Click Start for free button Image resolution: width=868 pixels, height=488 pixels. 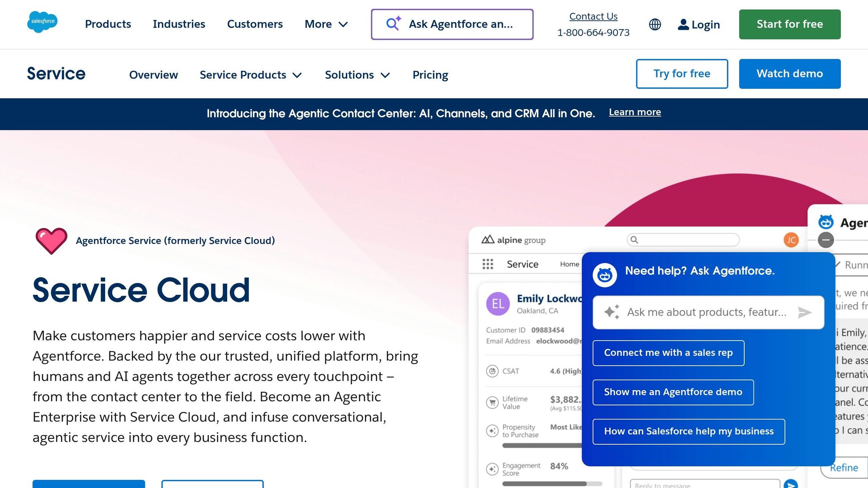pyautogui.click(x=790, y=24)
